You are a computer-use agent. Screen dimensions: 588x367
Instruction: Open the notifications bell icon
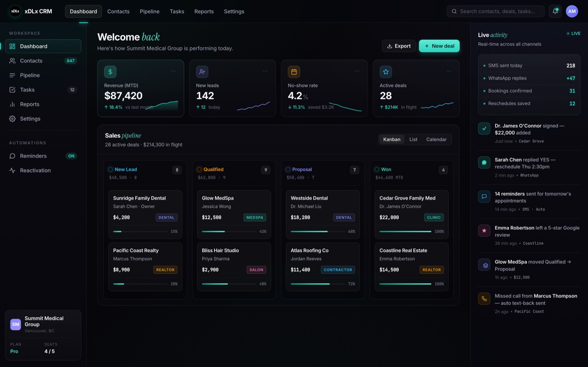555,11
